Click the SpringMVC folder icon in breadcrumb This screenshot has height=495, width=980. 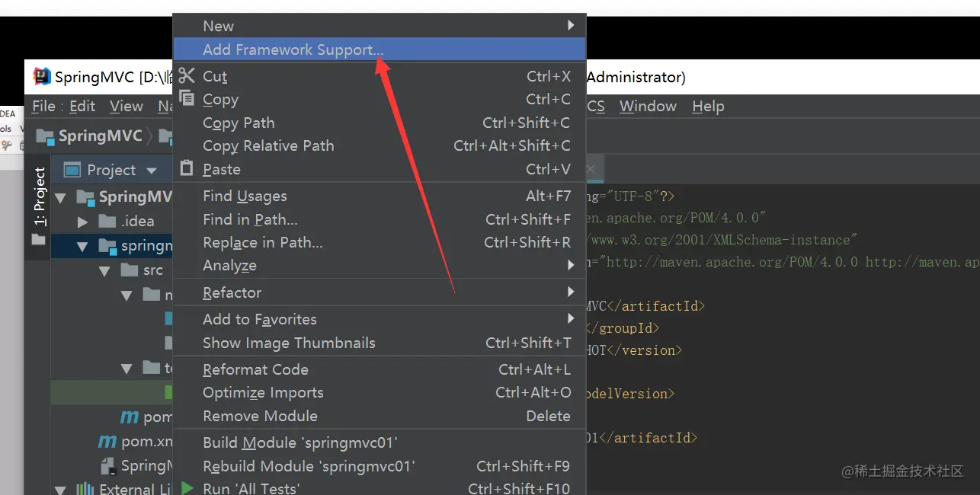pos(45,137)
